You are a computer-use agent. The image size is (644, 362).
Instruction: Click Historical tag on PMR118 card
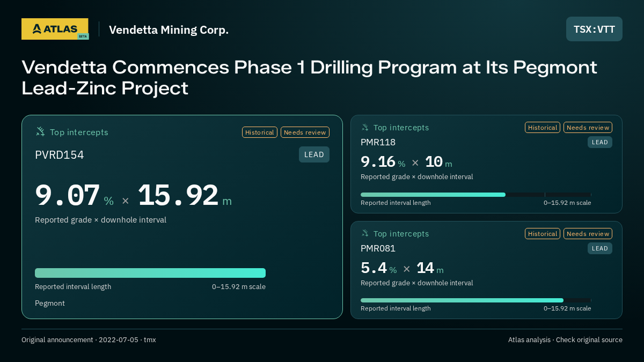point(543,127)
